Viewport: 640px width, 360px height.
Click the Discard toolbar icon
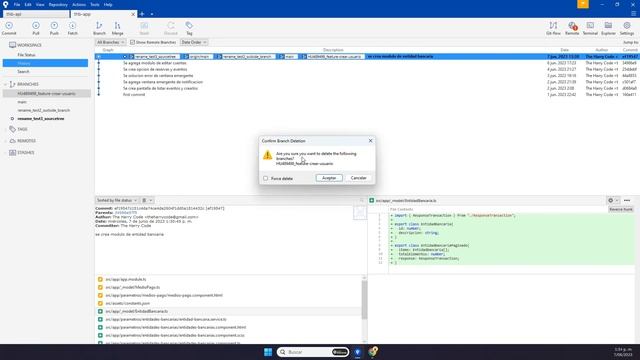[x=171, y=28]
